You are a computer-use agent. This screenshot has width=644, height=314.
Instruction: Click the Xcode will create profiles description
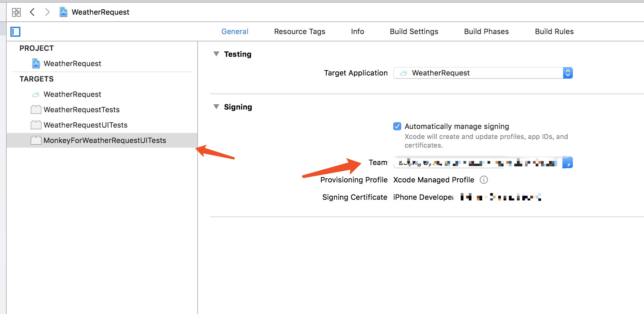(x=486, y=141)
